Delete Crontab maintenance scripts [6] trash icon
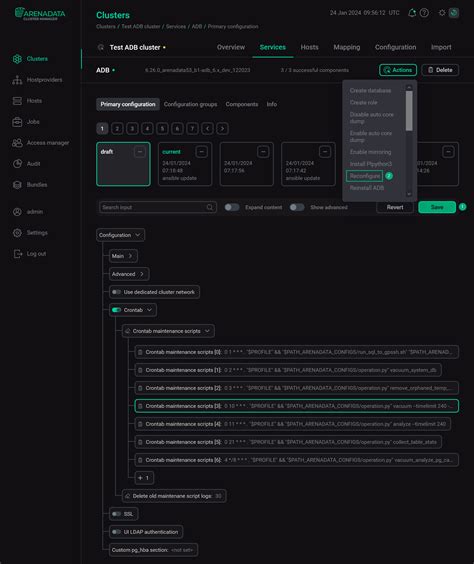Image resolution: width=474 pixels, height=564 pixels. [140, 460]
